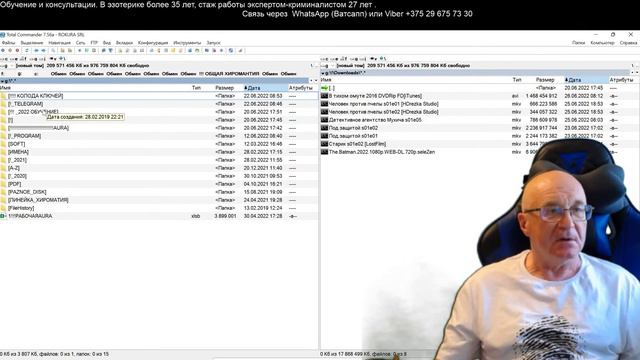This screenshot has width=640, height=360.
Task: Open the Файлы menu
Action: coord(8,42)
